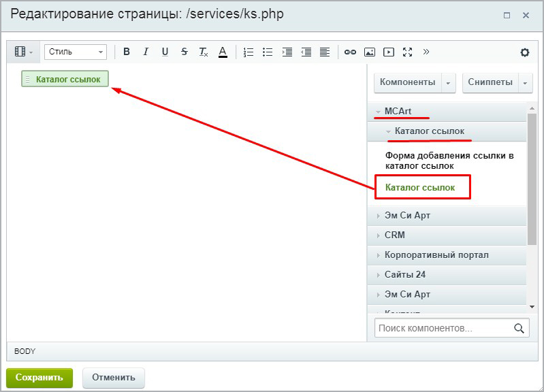The image size is (544, 392).
Task: Click the Компоненты button
Action: tap(408, 82)
